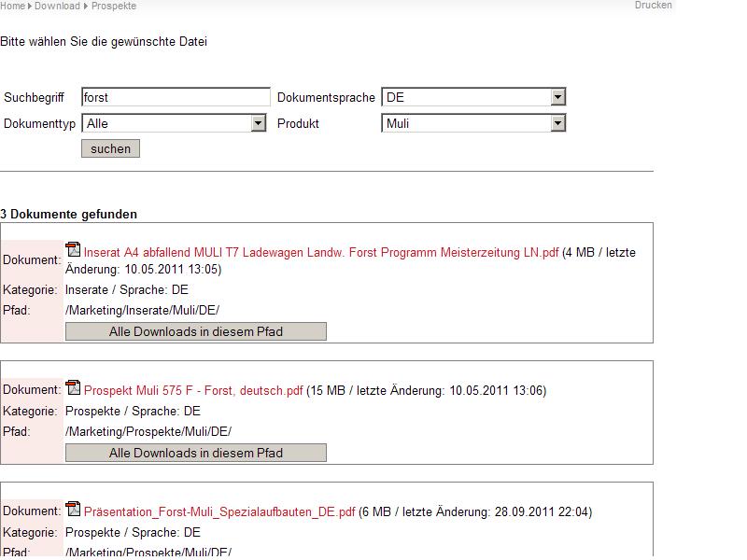This screenshot has height=560, width=747.
Task: Open Präsentation_Forst-Muli_Spezialaufbauten_DE.pdf link
Action: tap(219, 511)
